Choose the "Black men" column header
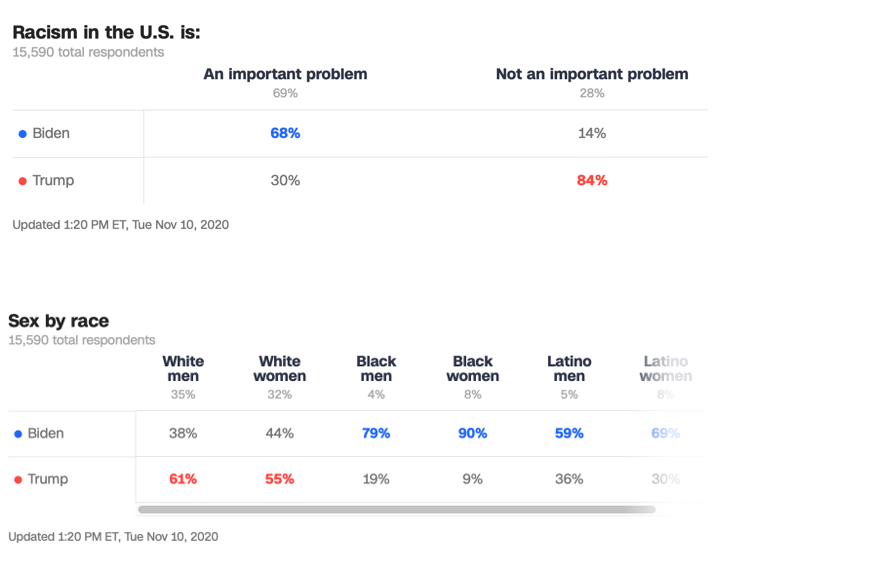 tap(376, 368)
